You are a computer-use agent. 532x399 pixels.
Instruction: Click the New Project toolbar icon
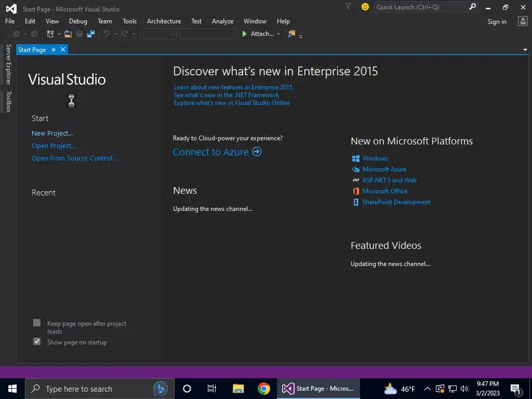[x=50, y=34]
